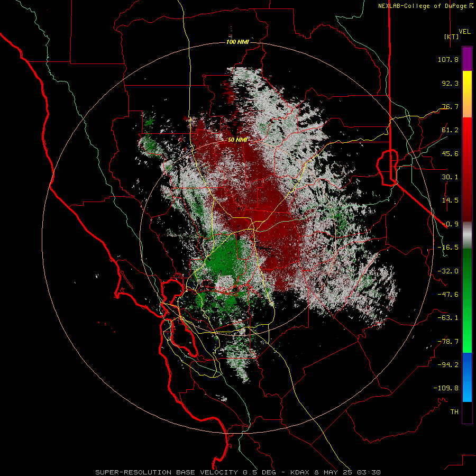476x476 pixels.
Task: Click the 107.8 velocity scale value
Action: point(448,59)
